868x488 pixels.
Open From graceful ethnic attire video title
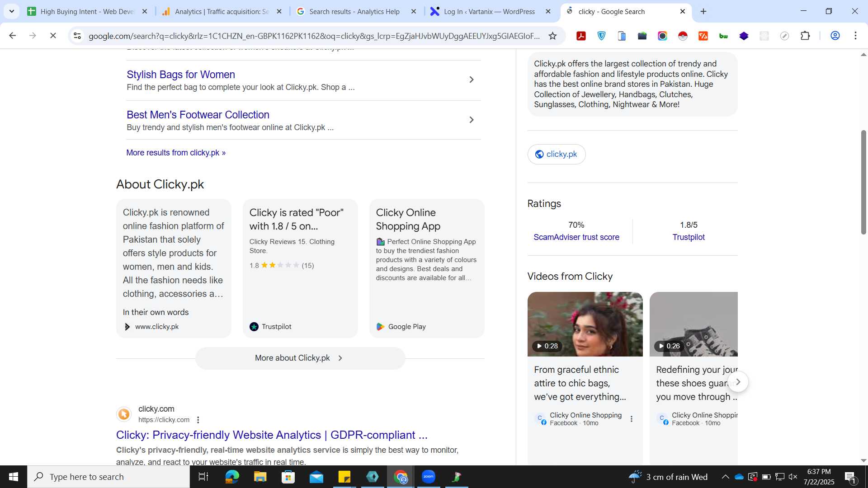pyautogui.click(x=580, y=383)
